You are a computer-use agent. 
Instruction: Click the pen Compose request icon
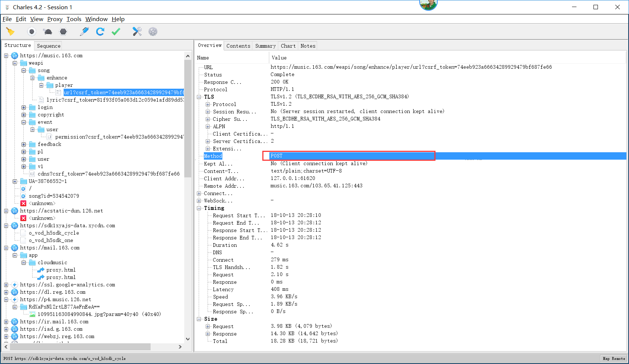tap(84, 32)
